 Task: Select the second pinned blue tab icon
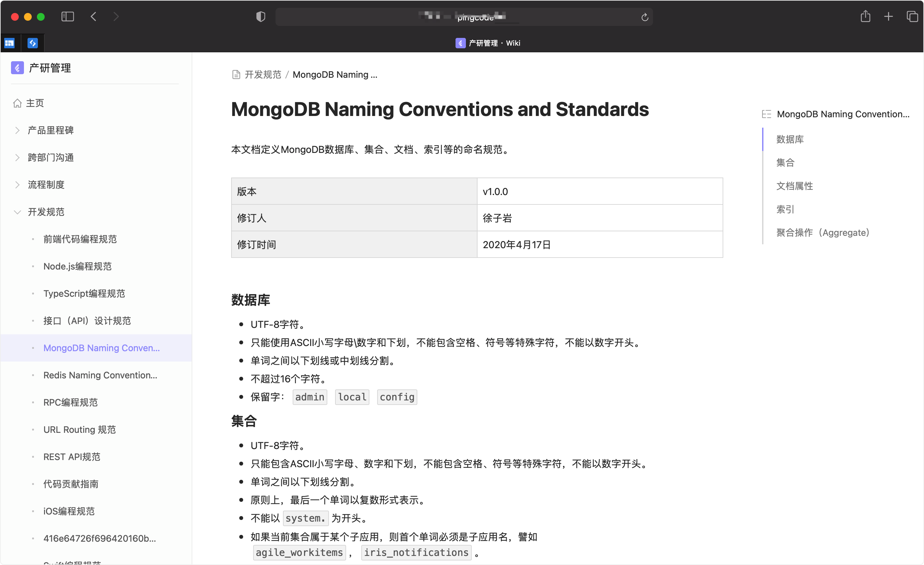click(x=33, y=43)
